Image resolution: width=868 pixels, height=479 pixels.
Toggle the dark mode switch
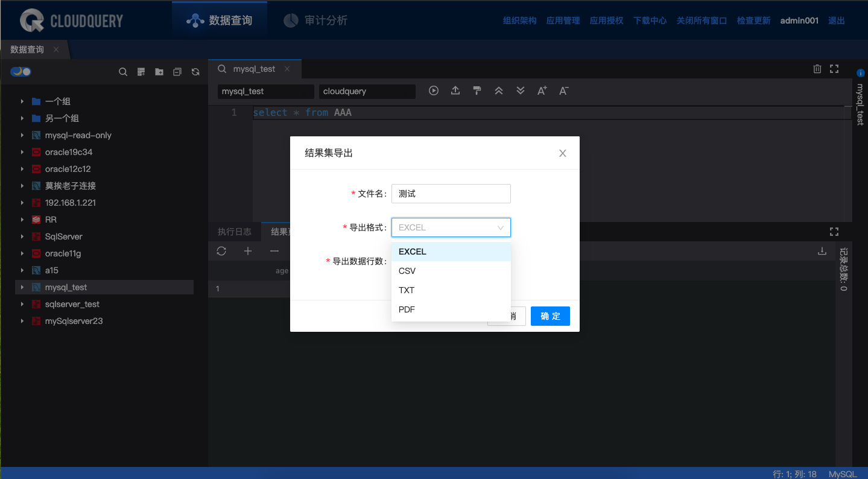[21, 72]
